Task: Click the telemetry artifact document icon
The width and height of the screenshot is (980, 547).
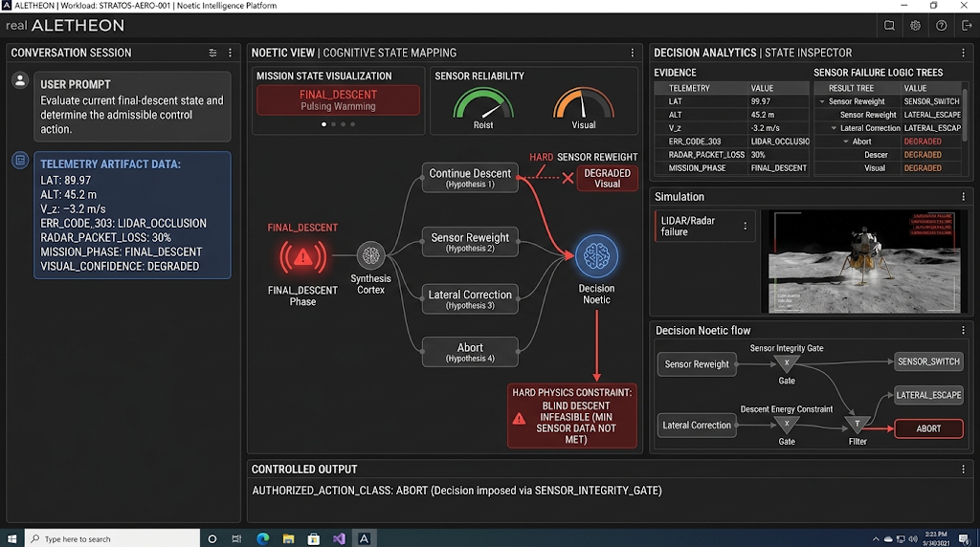Action: coord(20,160)
